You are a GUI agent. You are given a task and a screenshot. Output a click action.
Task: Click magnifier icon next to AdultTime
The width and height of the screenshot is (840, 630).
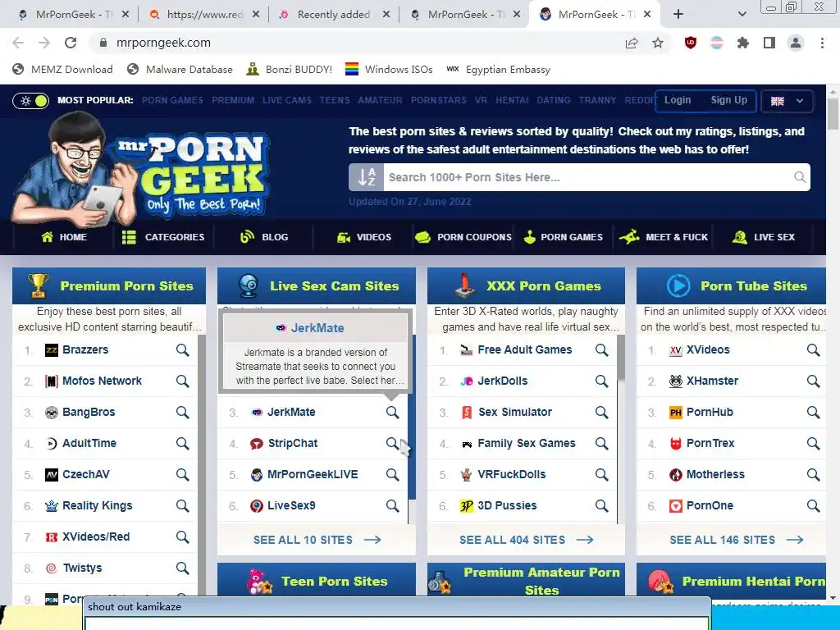[x=183, y=444]
